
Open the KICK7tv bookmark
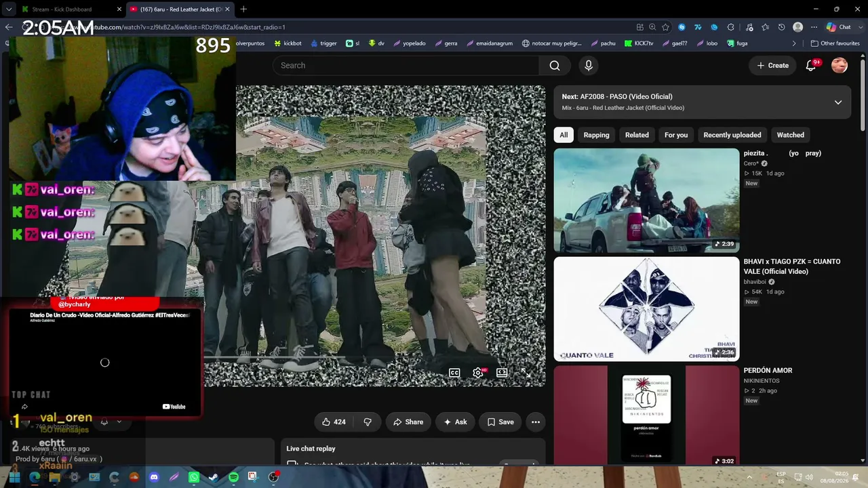coord(638,43)
